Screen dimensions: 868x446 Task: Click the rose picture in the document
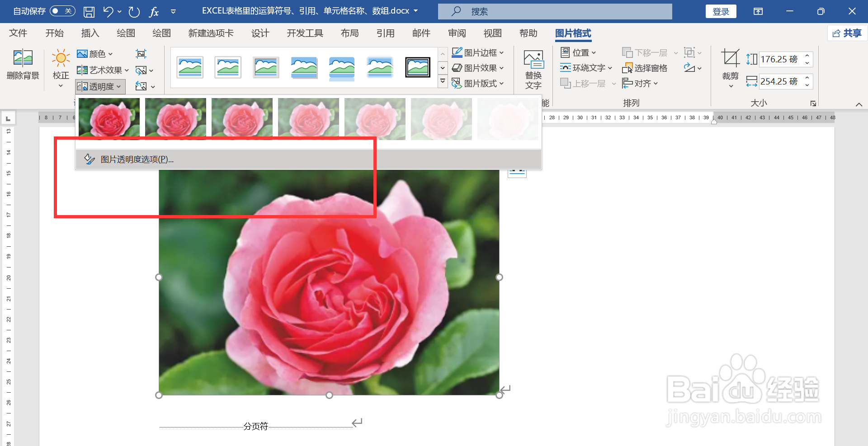coord(329,282)
